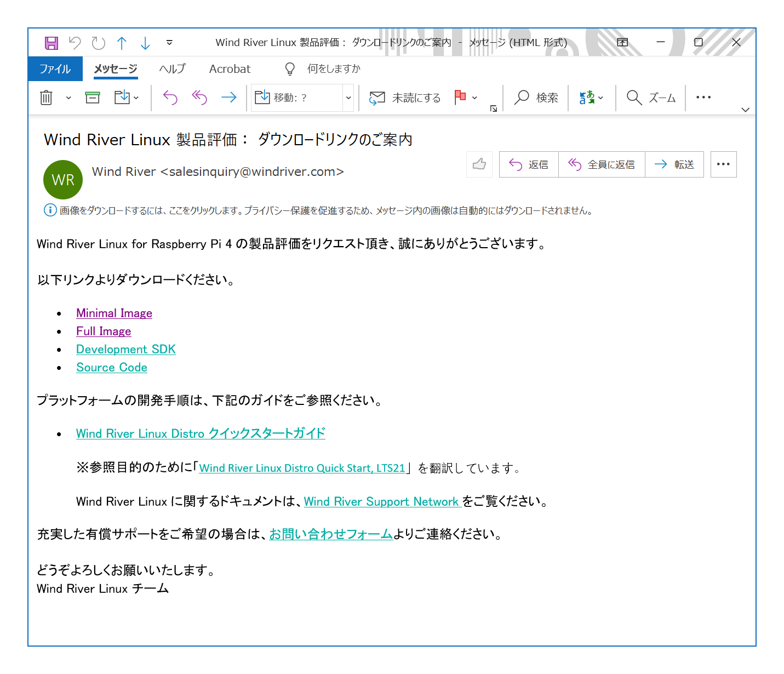Mark the message unread with 未読にする
This screenshot has width=784, height=674.
click(x=405, y=98)
